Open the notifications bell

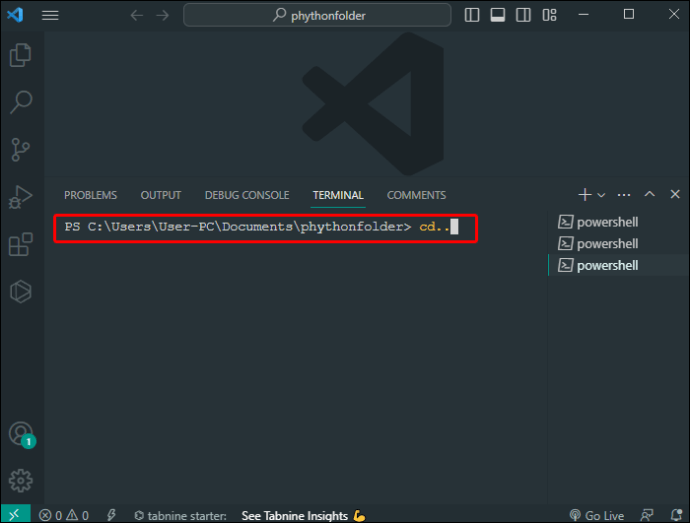pos(676,515)
